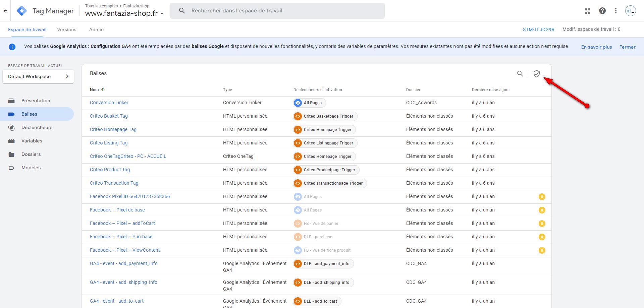Open the GA4 - event - add_to_cart tag

coord(117,301)
